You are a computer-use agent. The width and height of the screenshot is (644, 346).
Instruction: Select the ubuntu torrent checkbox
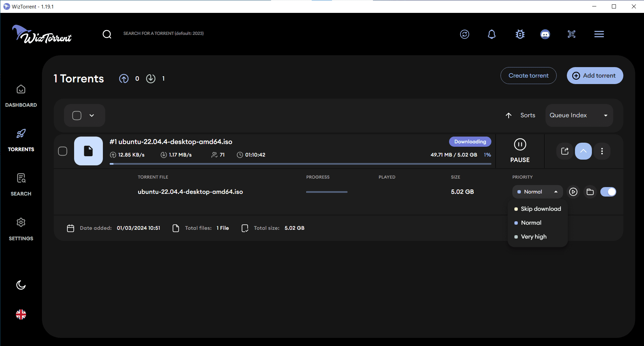tap(63, 151)
